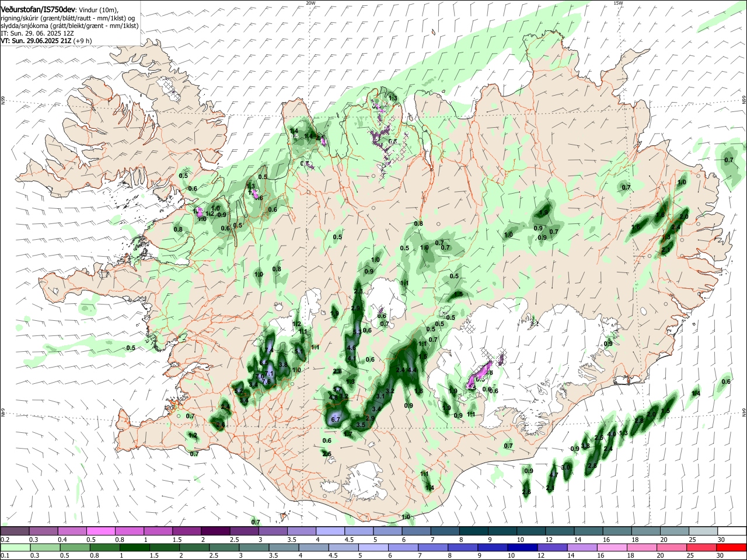Click the slydda/snjókoma legend description line
This screenshot has width=747, height=560.
pos(69,26)
